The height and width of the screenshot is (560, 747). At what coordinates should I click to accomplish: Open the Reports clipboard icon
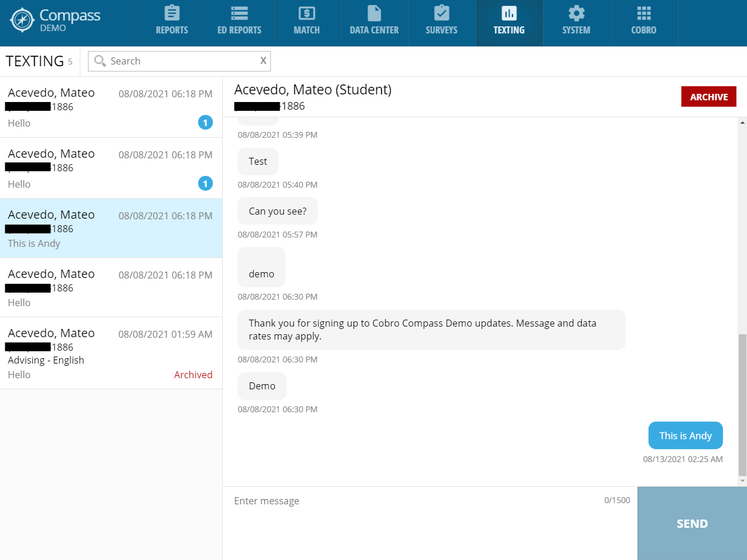pos(172,13)
